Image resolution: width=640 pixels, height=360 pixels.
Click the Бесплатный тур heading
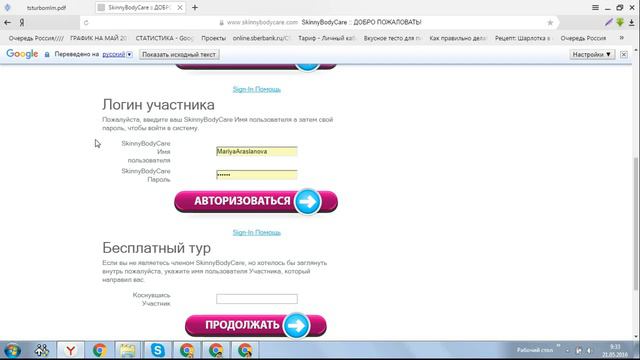(x=157, y=248)
